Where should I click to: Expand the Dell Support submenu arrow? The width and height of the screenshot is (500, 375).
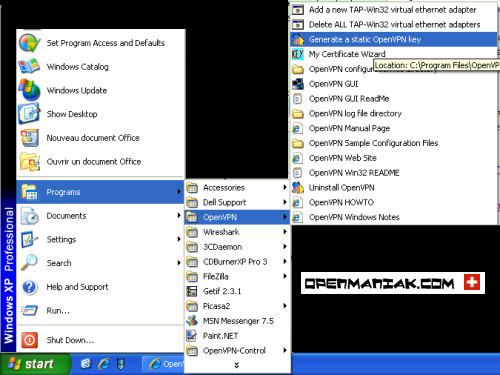285,202
